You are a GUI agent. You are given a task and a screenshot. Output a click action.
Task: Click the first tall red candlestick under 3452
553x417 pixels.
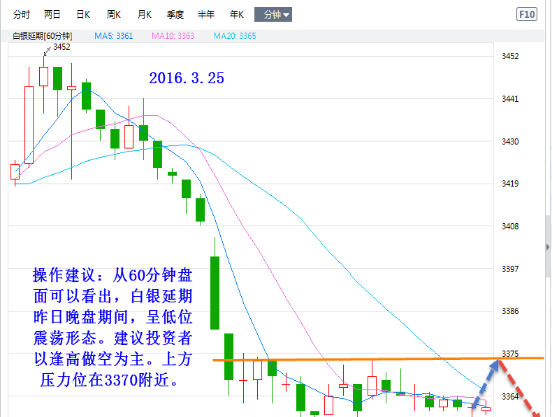click(x=29, y=125)
